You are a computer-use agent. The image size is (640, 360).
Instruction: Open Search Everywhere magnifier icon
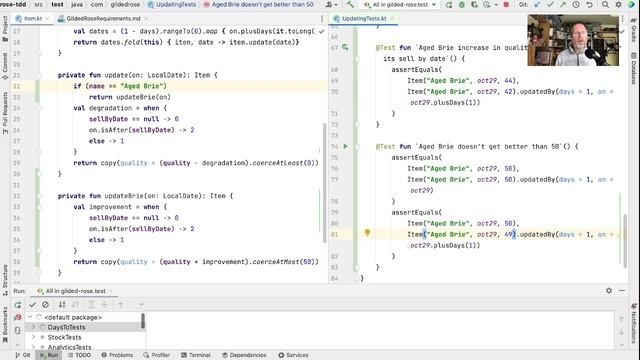pyautogui.click(x=605, y=4)
